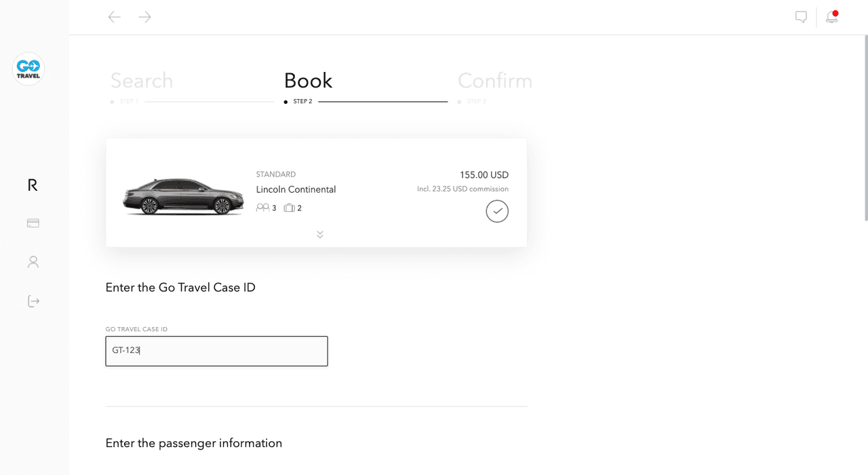The width and height of the screenshot is (868, 475).
Task: Expand vehicle details with the double chevron
Action: coord(320,235)
